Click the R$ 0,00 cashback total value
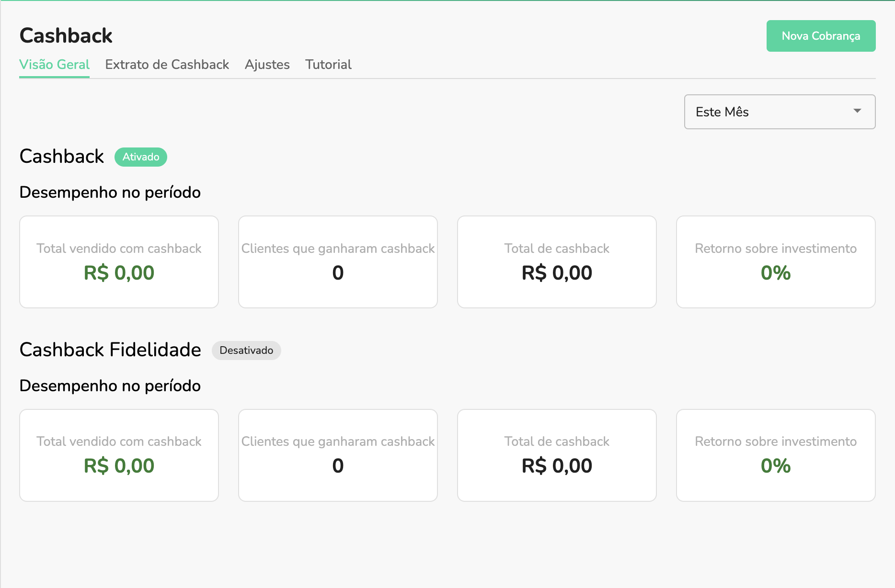 tap(556, 273)
